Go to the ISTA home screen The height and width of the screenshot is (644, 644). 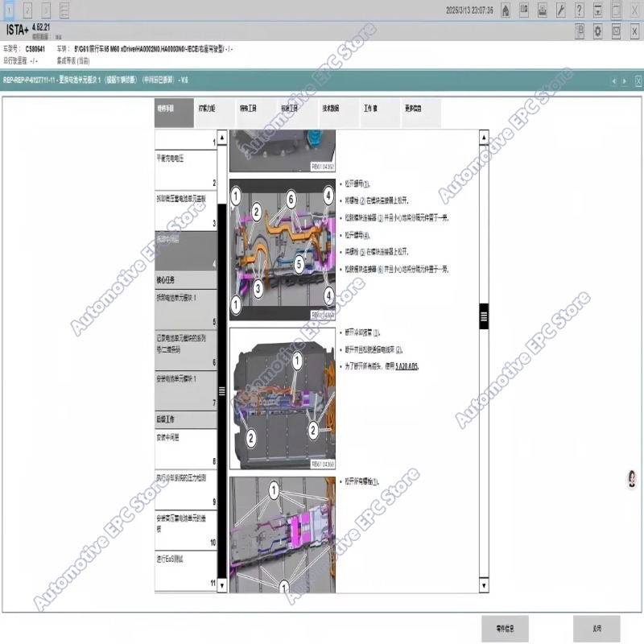(506, 10)
